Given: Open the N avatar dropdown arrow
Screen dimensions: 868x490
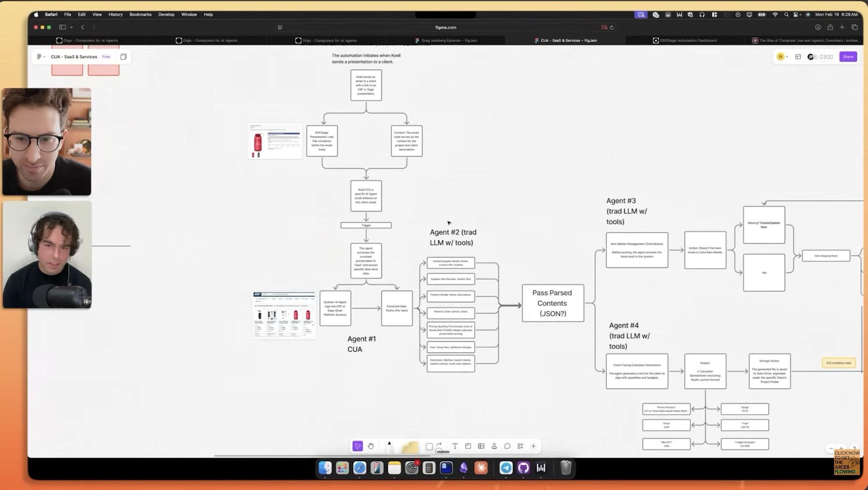Looking at the screenshot, I should [787, 57].
